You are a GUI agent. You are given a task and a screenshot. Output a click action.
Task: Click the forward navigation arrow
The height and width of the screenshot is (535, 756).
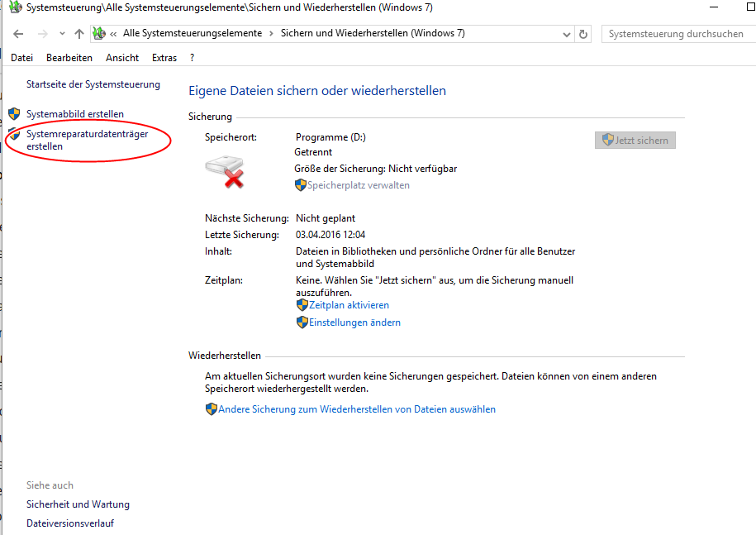tap(43, 34)
